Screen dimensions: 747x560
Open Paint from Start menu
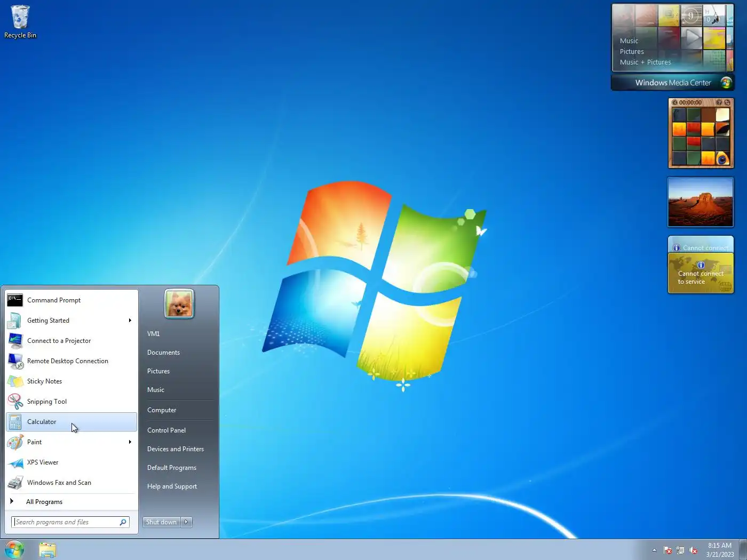71,442
